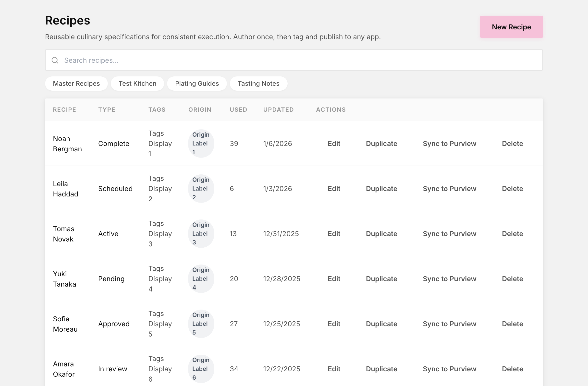Screen dimensions: 588x386
Task: Focus the Search recipes input field
Action: (294, 60)
